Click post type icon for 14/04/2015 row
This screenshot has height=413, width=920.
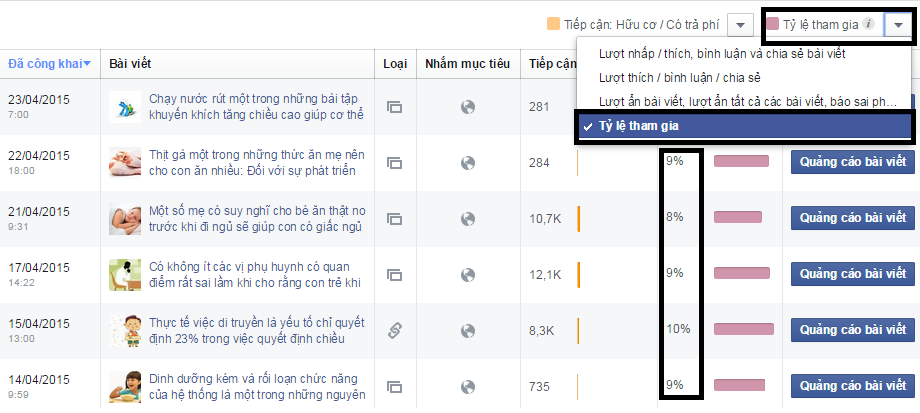coord(394,387)
